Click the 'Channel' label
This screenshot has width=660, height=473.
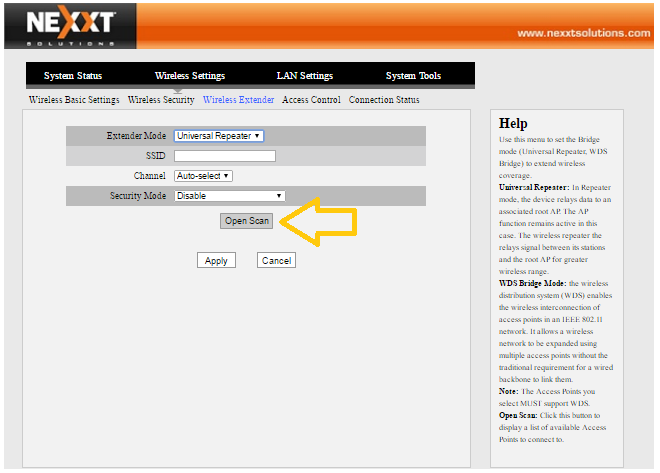pos(149,176)
